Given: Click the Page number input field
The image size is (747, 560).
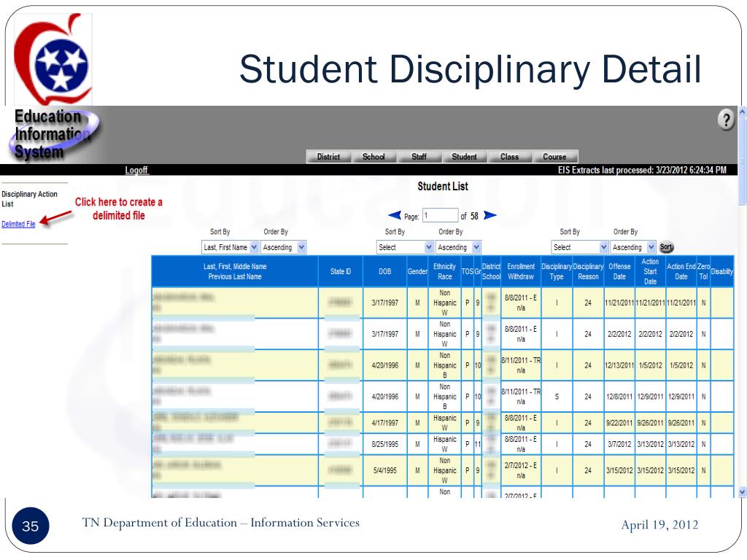Looking at the screenshot, I should 440,215.
